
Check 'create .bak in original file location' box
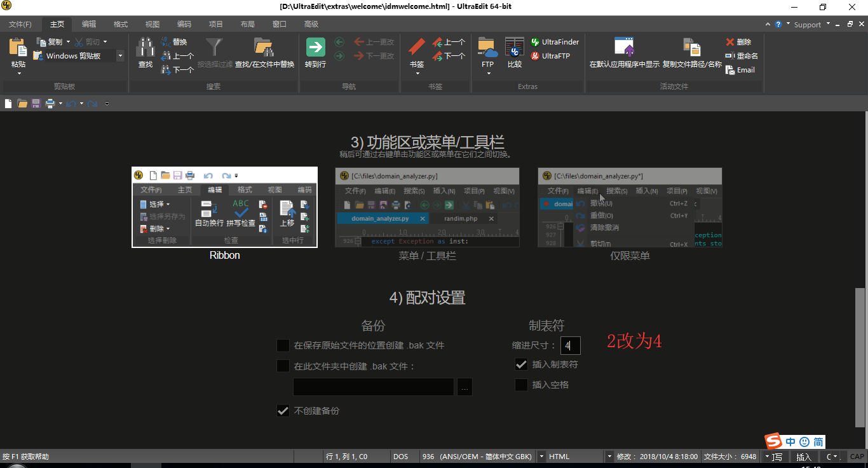(x=283, y=345)
